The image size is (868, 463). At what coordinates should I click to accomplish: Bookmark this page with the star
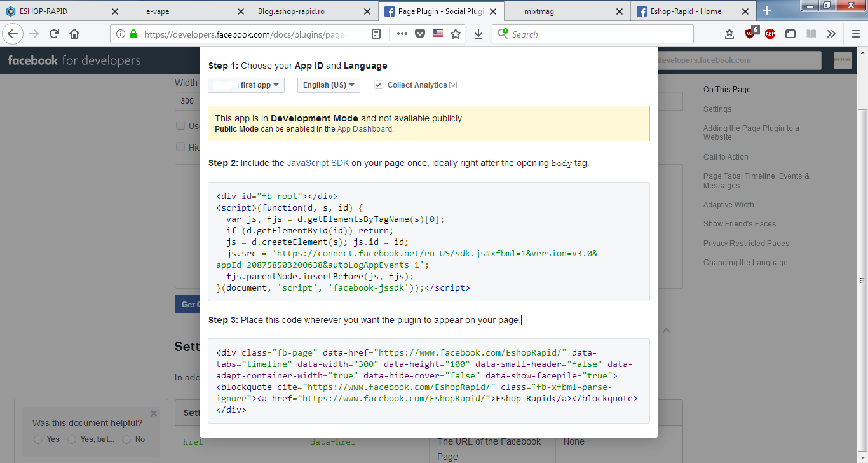[456, 34]
